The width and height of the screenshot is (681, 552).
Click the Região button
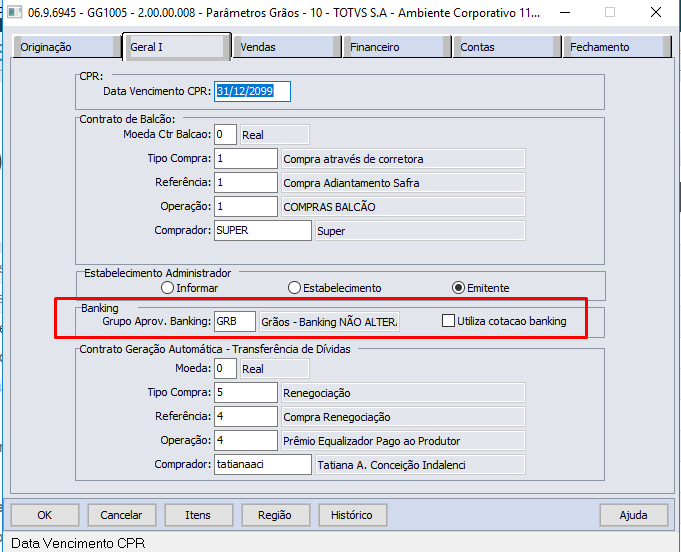(x=275, y=515)
